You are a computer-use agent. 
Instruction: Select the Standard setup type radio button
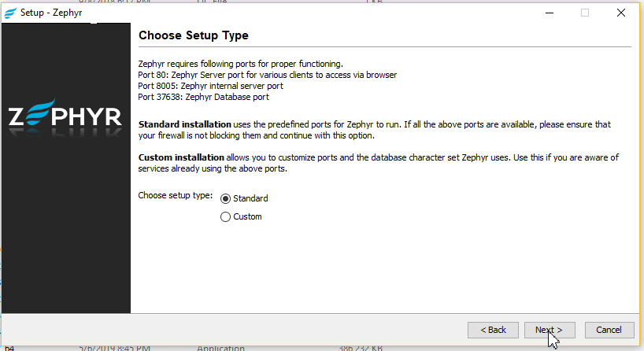pos(226,198)
